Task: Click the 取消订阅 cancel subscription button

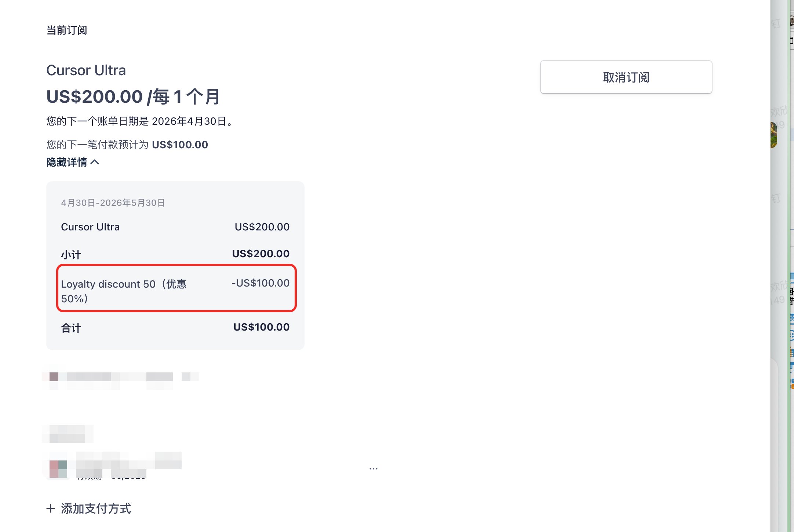Action: (x=626, y=77)
